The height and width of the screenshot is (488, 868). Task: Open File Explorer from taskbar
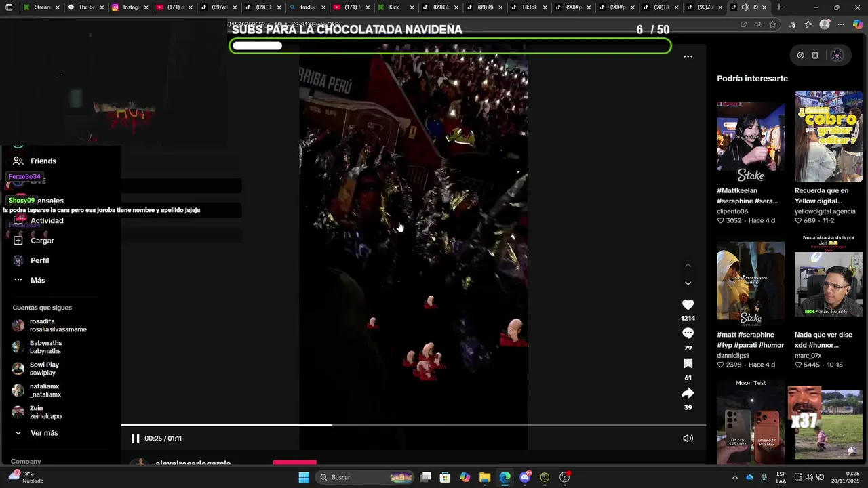(485, 477)
